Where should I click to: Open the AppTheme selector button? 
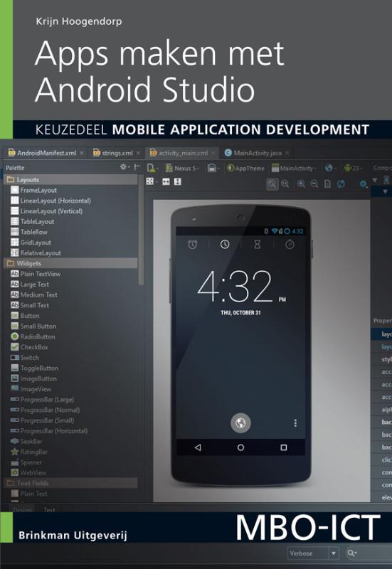pos(245,168)
